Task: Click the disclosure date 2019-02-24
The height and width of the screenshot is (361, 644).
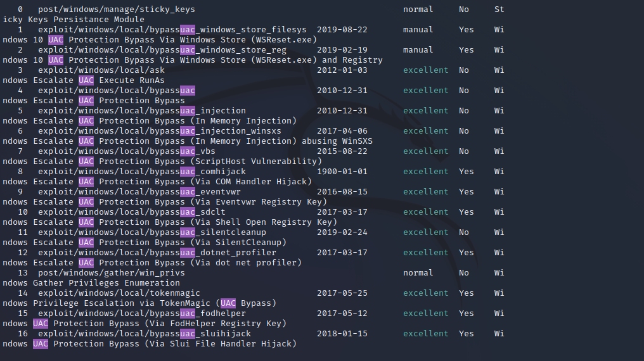Action: (342, 232)
